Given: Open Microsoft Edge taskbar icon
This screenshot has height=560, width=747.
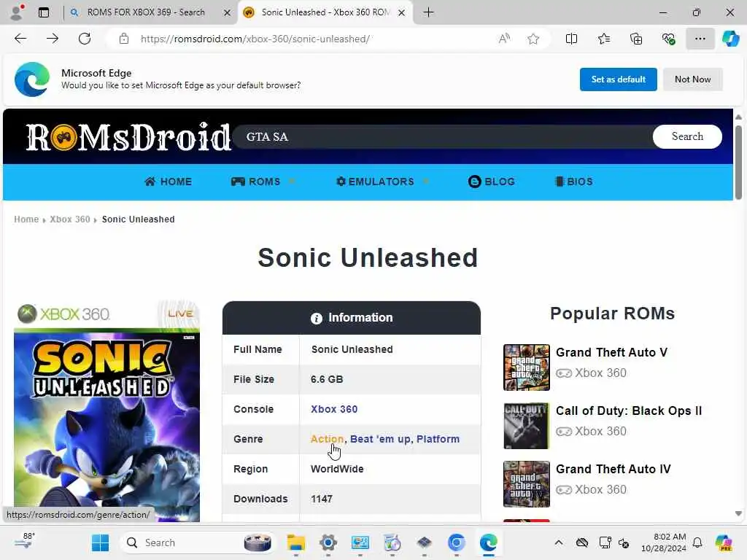Looking at the screenshot, I should tap(488, 542).
